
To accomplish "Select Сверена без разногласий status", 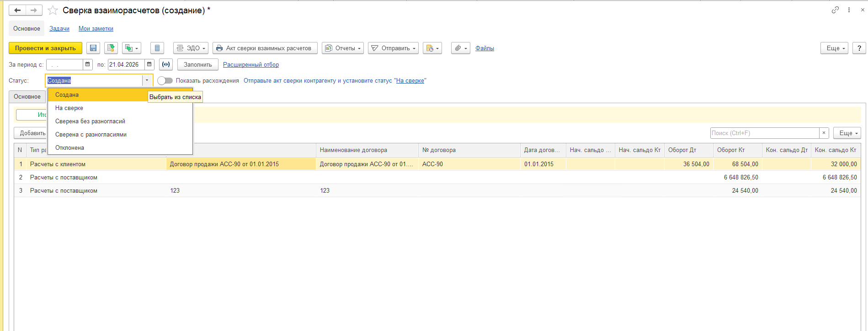I will click(120, 121).
